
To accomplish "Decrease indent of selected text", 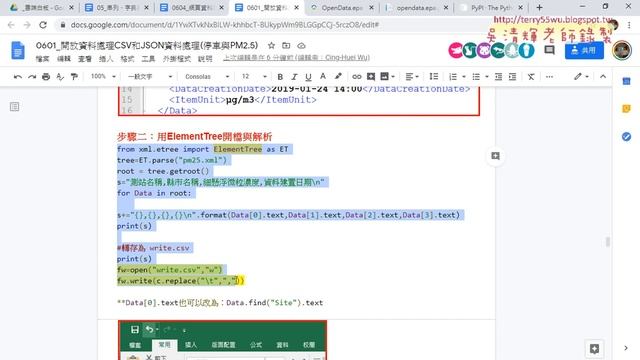I will click(x=498, y=77).
